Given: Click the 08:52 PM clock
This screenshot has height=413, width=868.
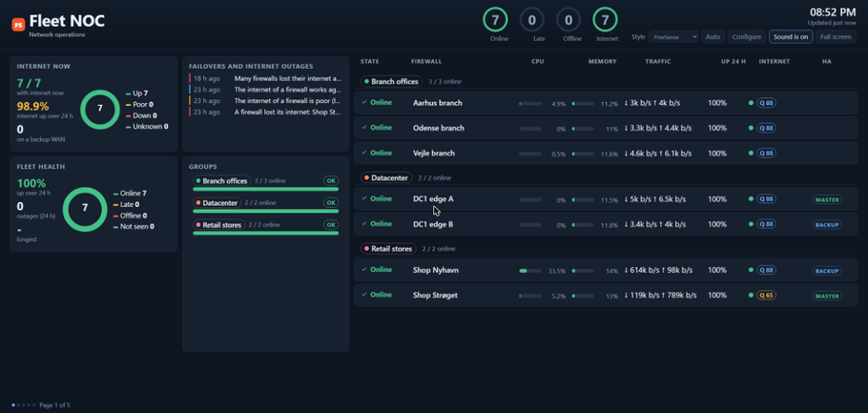Looking at the screenshot, I should (x=833, y=12).
